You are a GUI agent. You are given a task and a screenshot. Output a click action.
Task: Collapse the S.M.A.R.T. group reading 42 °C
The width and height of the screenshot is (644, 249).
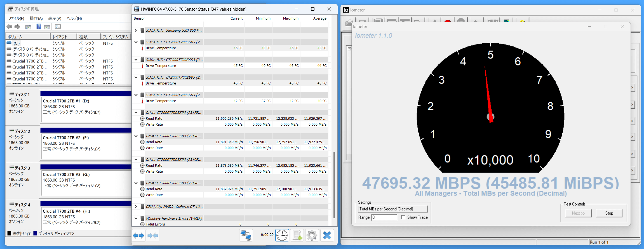pyautogui.click(x=136, y=95)
